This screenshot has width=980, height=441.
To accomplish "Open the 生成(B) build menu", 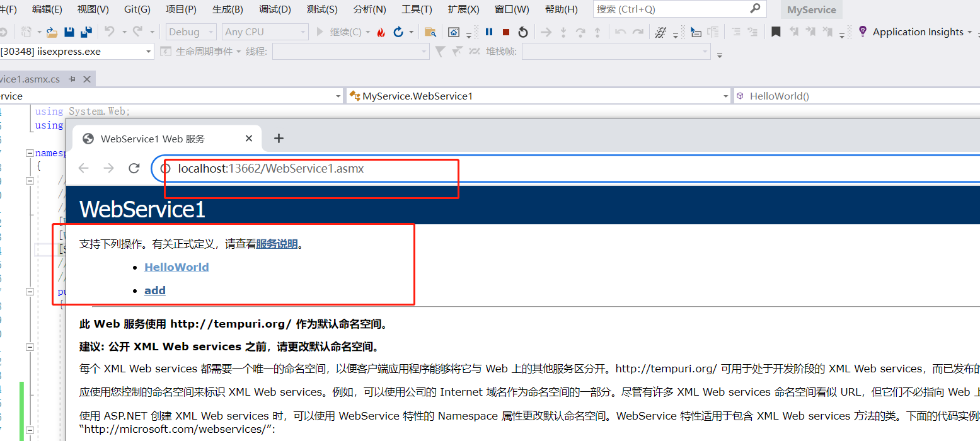I will point(228,9).
